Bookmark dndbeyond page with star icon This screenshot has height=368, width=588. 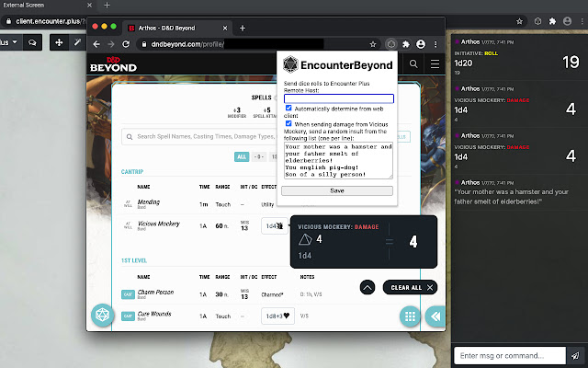373,44
